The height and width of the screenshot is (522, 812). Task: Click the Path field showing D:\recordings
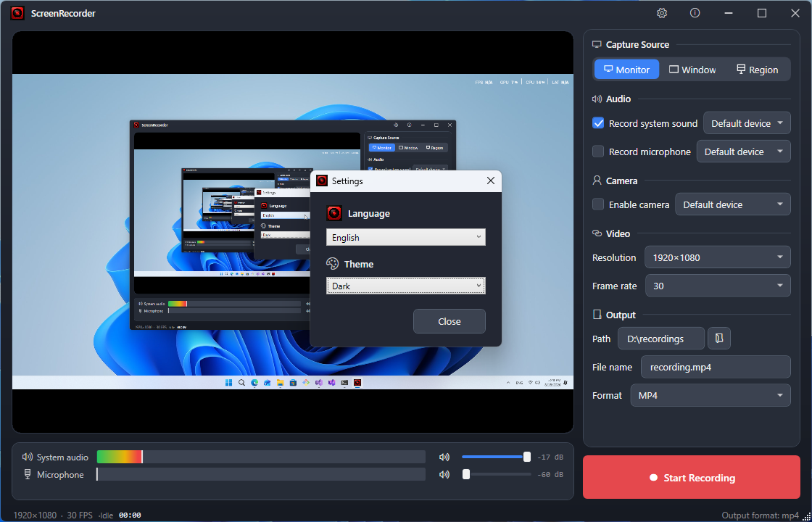tap(661, 338)
